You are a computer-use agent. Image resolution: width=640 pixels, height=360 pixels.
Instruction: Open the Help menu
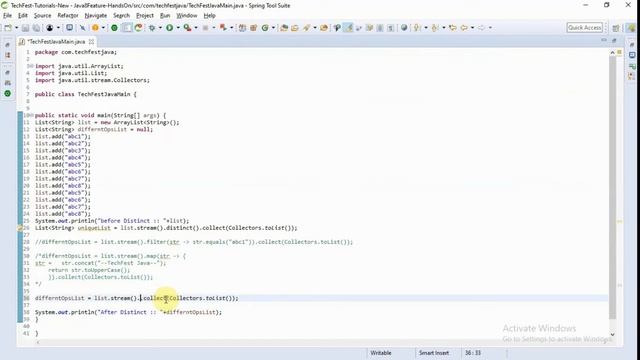[x=209, y=16]
